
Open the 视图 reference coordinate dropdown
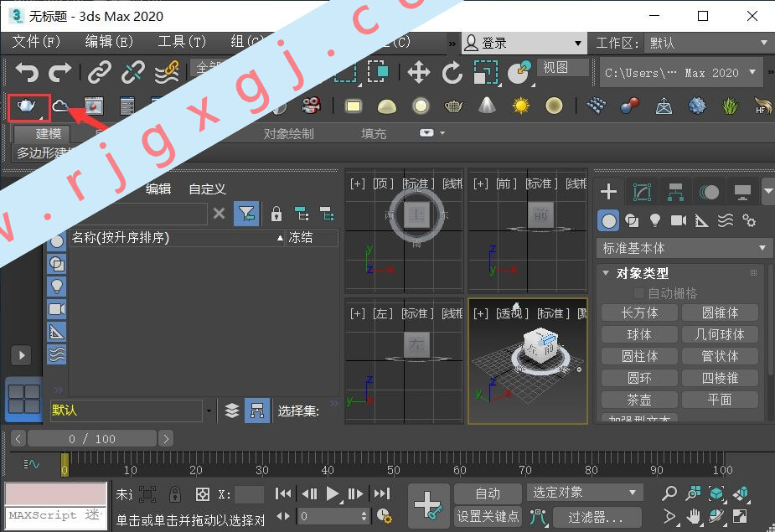pos(563,67)
